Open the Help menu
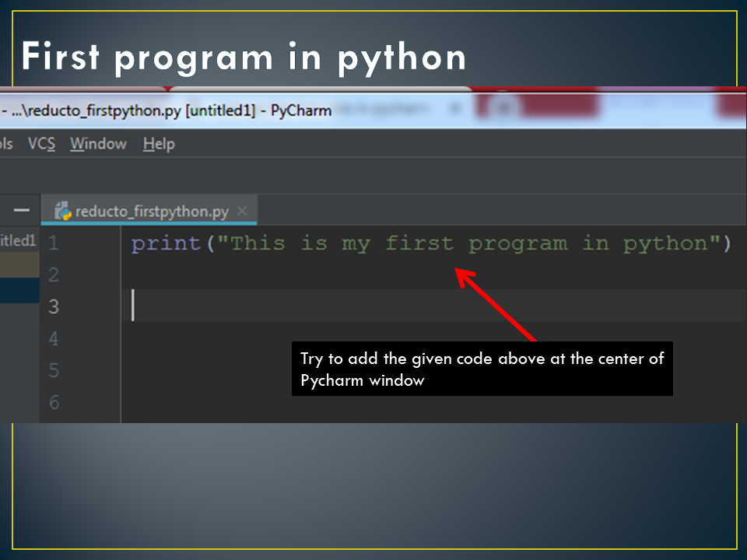Screen dimensions: 747x560 (x=159, y=144)
